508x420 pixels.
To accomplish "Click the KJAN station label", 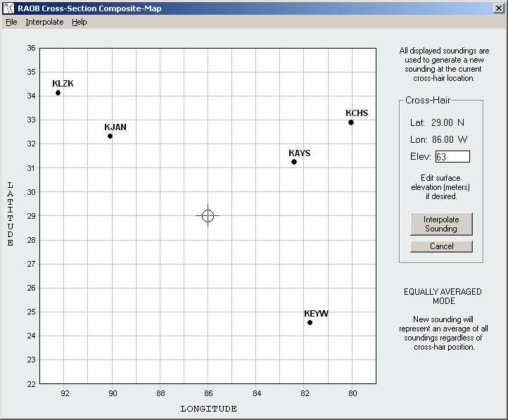I will (115, 127).
